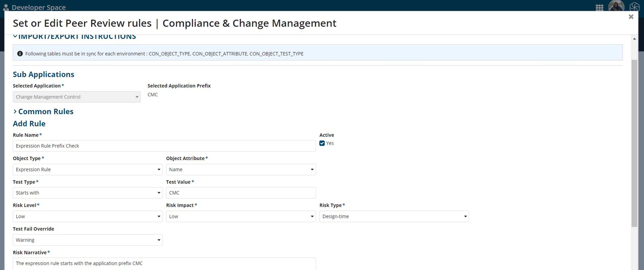This screenshot has height=270, width=644.
Task: Click the Add Rule heading
Action: pos(29,123)
